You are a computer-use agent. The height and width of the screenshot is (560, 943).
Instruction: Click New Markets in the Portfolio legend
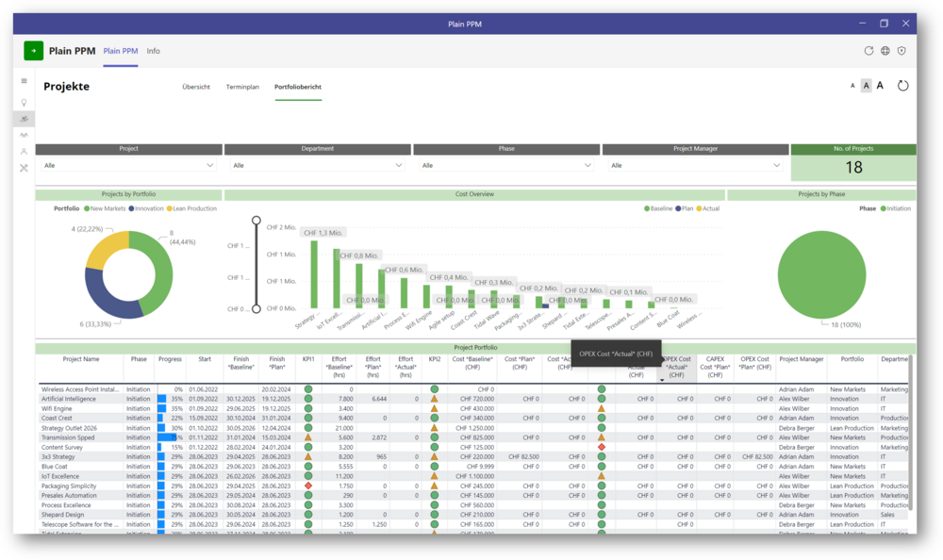[107, 208]
